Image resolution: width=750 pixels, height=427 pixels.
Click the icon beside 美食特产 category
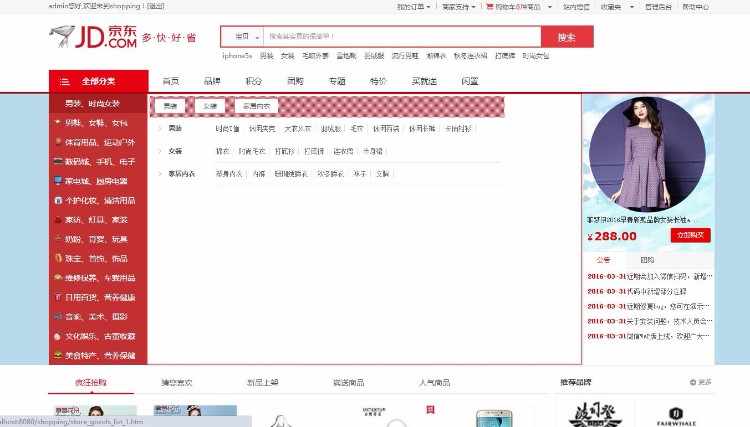pyautogui.click(x=58, y=355)
